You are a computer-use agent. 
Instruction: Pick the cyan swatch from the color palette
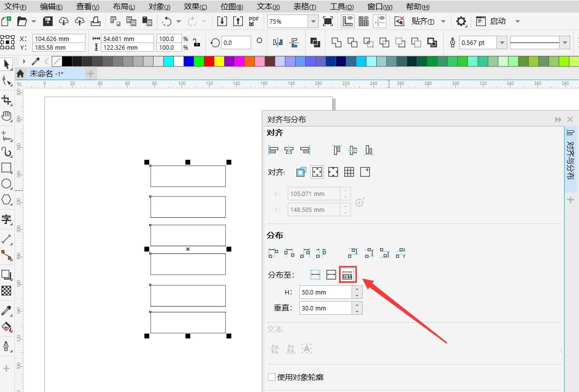point(169,61)
